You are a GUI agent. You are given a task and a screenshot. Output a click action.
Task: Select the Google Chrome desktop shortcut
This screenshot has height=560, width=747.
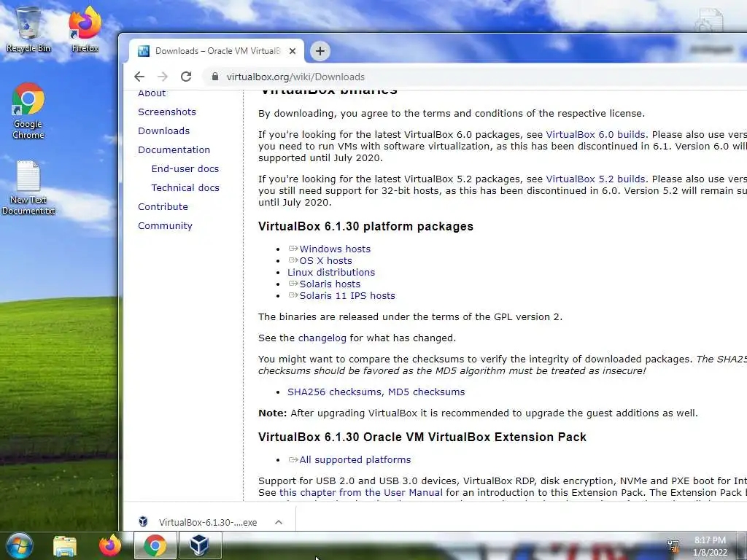[28, 111]
